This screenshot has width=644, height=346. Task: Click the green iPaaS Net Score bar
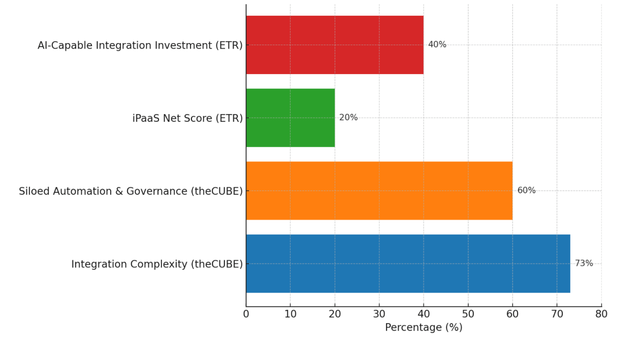(290, 118)
